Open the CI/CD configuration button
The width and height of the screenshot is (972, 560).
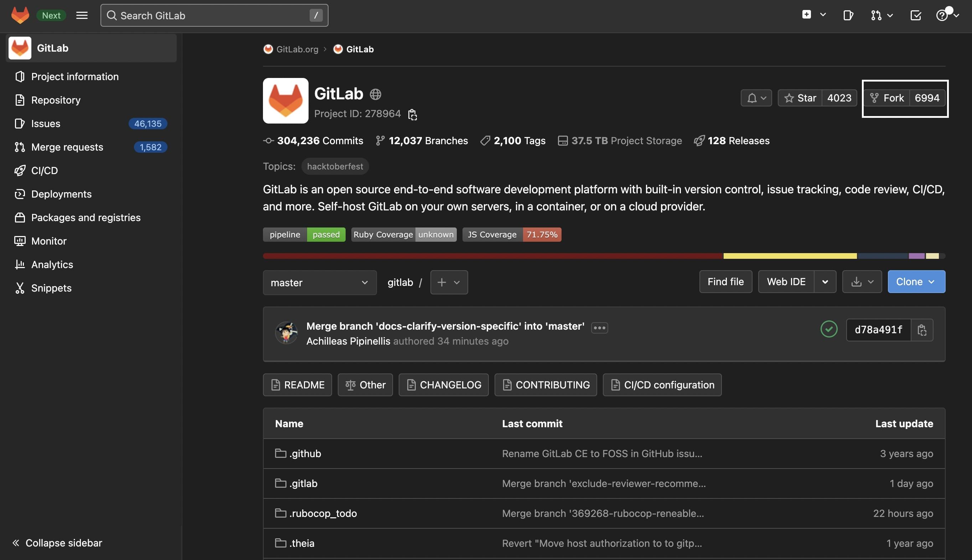coord(662,385)
